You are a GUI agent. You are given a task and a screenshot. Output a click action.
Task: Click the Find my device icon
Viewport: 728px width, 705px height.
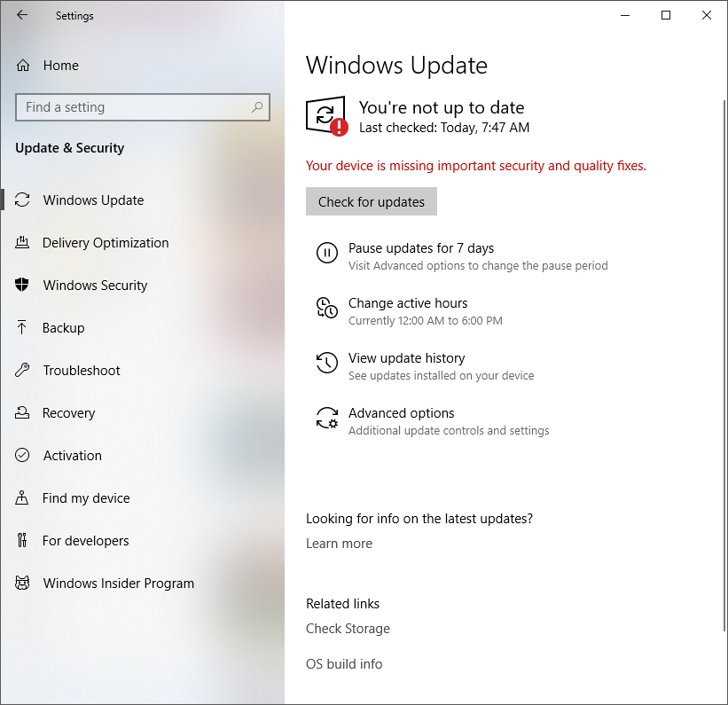[21, 497]
